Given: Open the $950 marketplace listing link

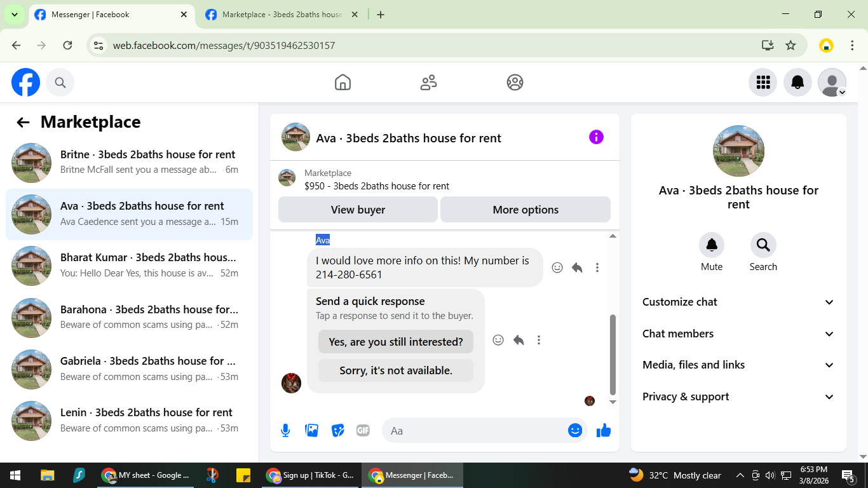Looking at the screenshot, I should point(377,186).
